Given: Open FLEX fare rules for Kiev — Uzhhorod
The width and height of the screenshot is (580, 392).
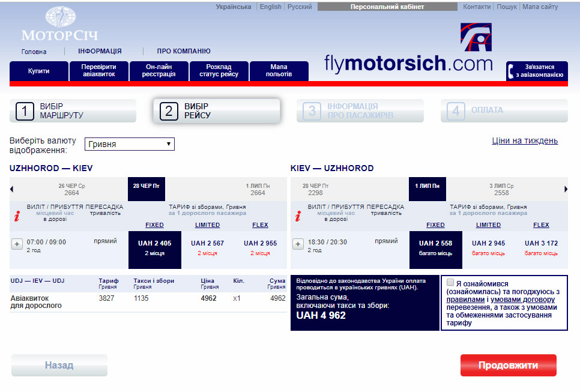Looking at the screenshot, I should coord(542,225).
